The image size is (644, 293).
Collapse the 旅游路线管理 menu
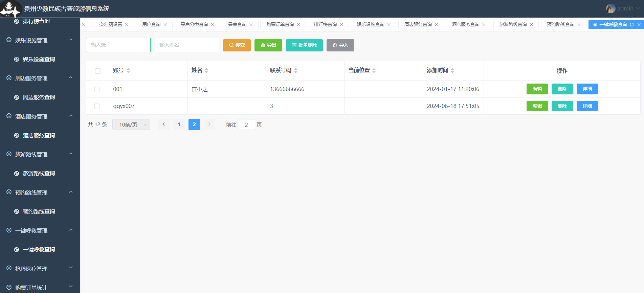(71, 154)
